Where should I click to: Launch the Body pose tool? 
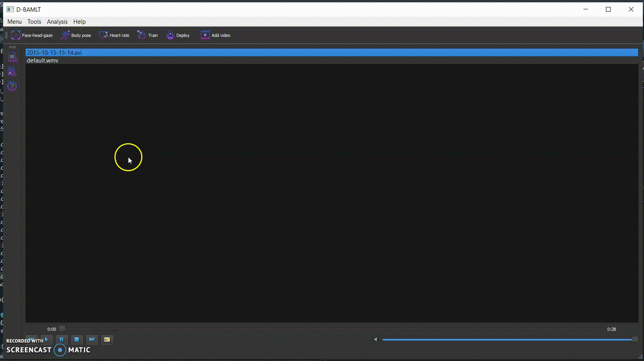click(x=76, y=35)
